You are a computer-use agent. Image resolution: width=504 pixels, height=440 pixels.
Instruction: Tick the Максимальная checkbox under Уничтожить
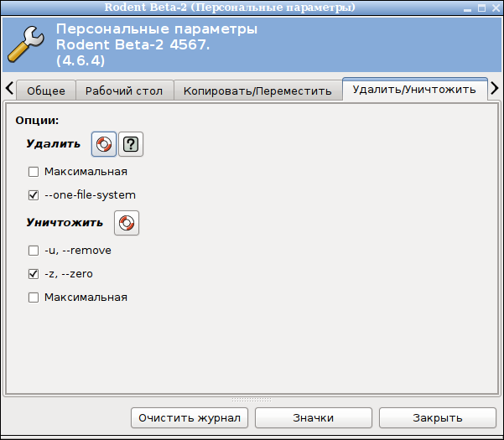point(34,298)
